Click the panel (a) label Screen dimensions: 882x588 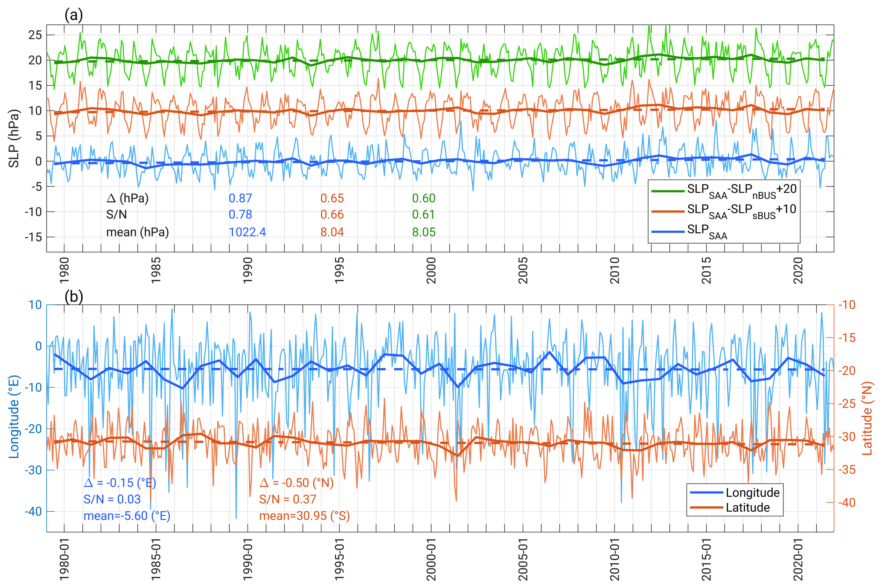[73, 15]
